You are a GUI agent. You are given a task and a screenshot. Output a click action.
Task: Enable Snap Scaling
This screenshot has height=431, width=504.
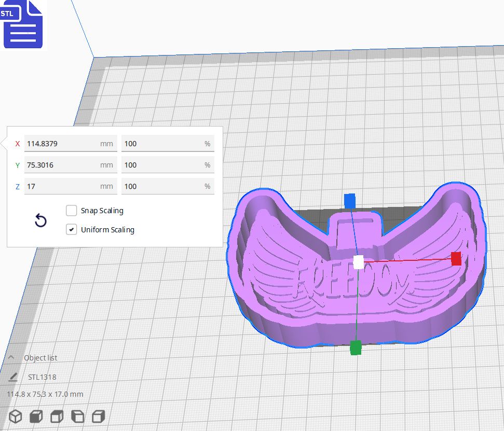(x=71, y=211)
